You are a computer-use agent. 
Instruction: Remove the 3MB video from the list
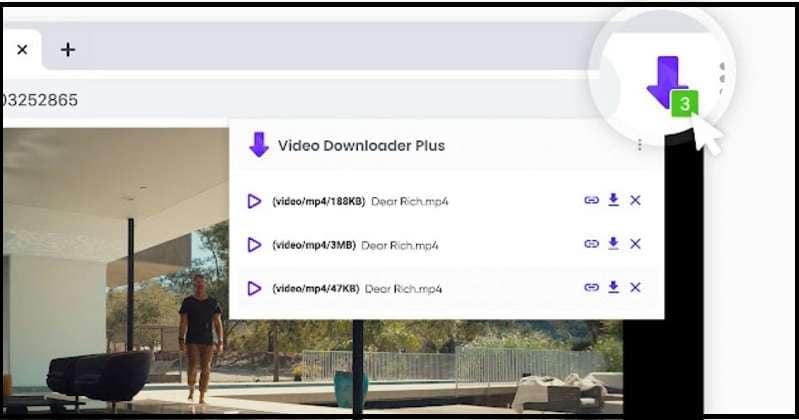(635, 244)
